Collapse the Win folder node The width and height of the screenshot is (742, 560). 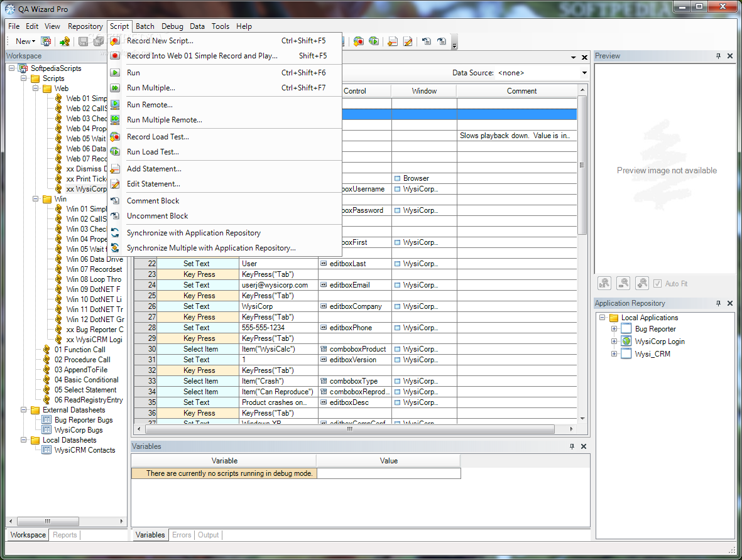(x=35, y=198)
